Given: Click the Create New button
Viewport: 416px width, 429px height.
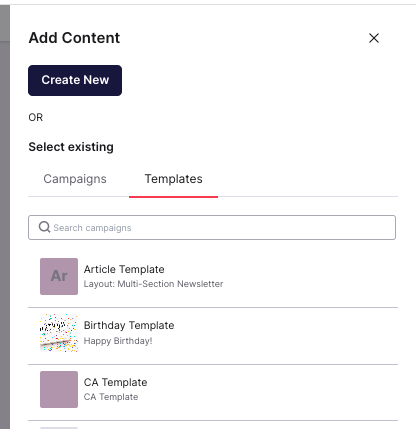Looking at the screenshot, I should point(75,80).
